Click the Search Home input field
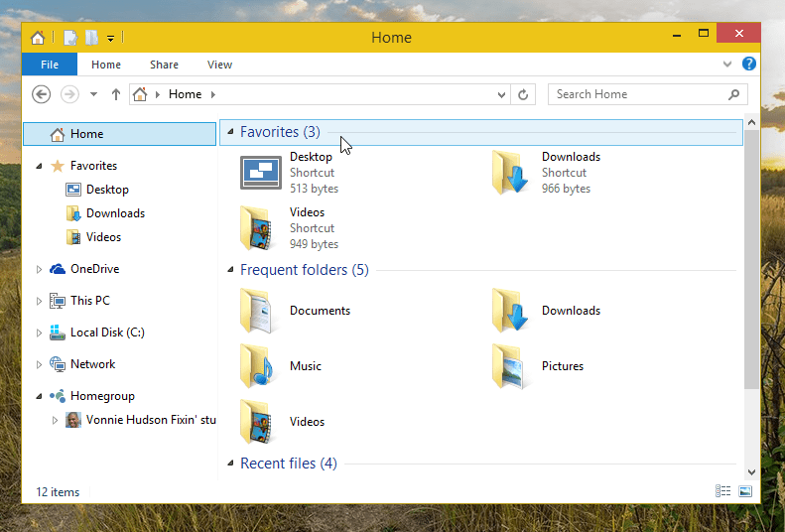This screenshot has height=532, width=785. click(647, 94)
